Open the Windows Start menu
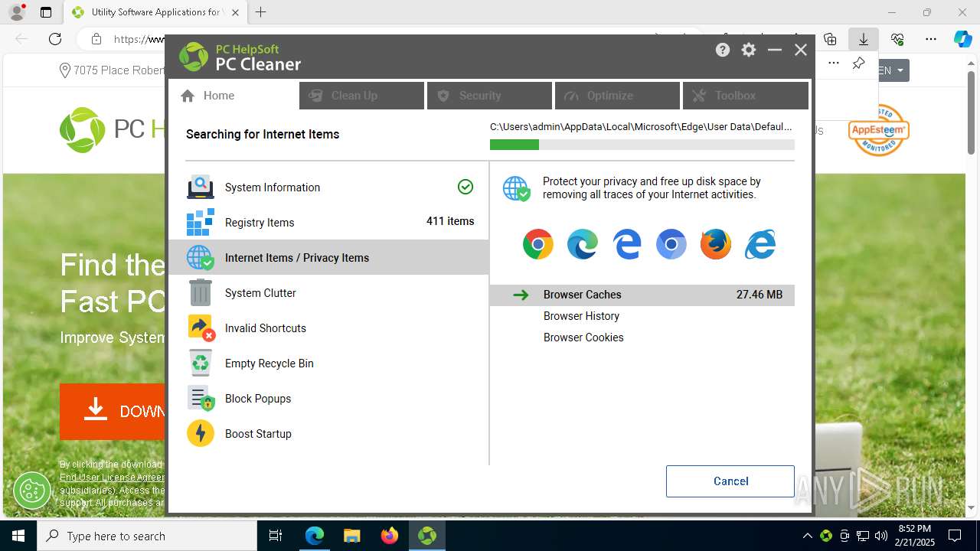Screen dimensions: 980x551 pos(18,536)
